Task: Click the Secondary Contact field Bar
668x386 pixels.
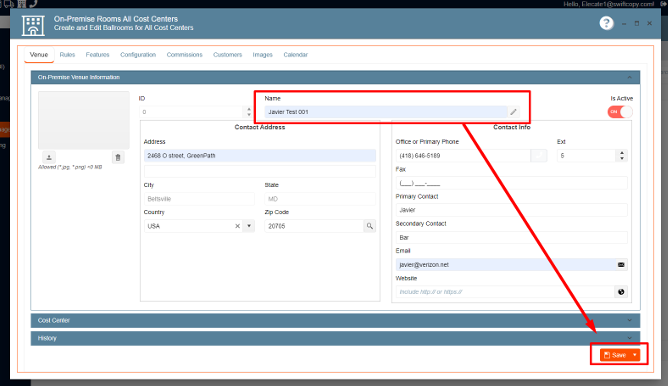Action: 511,237
